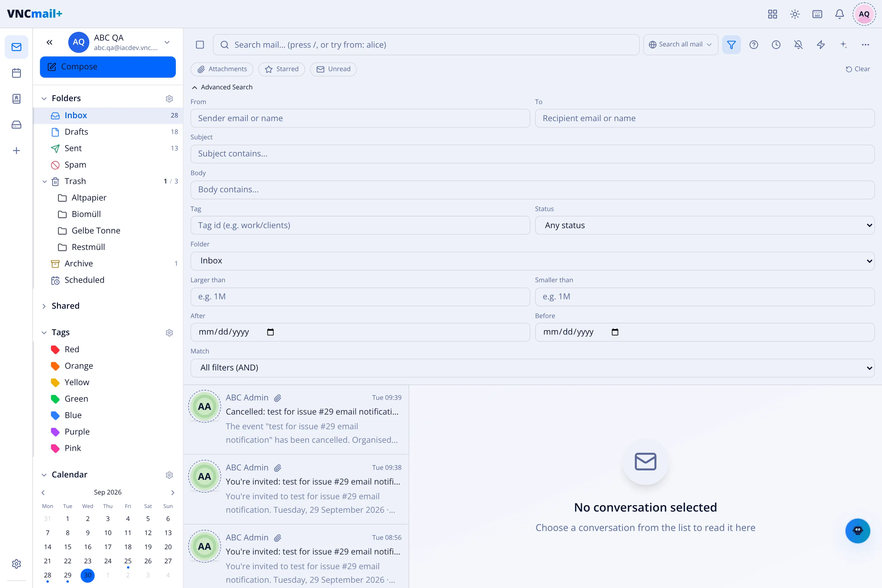Open the drive icon in left rail

(x=16, y=124)
